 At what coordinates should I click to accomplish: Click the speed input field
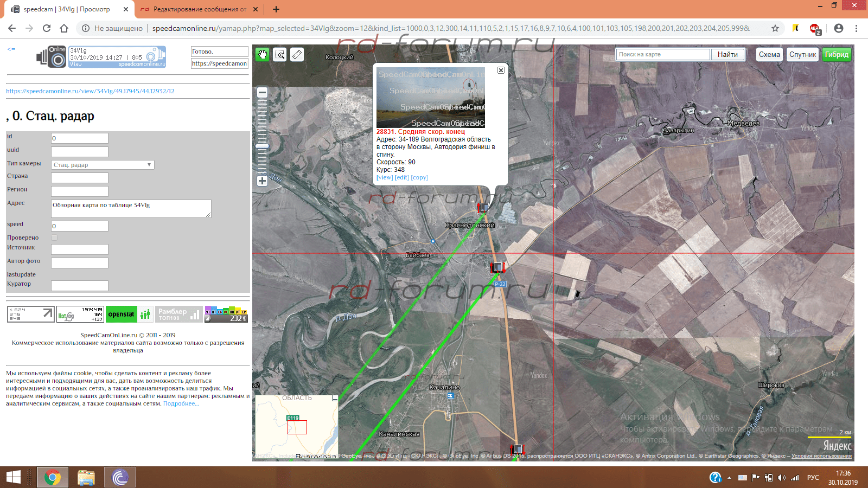coord(80,226)
